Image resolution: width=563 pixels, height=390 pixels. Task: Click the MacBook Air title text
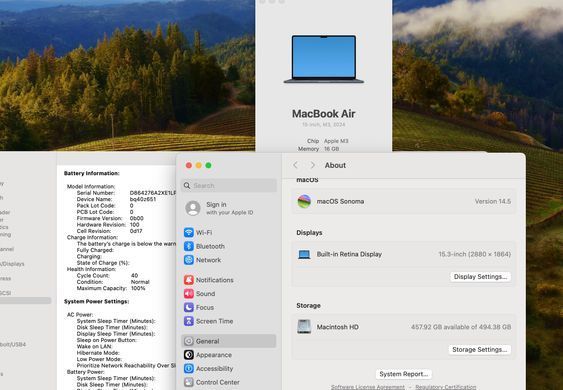click(324, 113)
